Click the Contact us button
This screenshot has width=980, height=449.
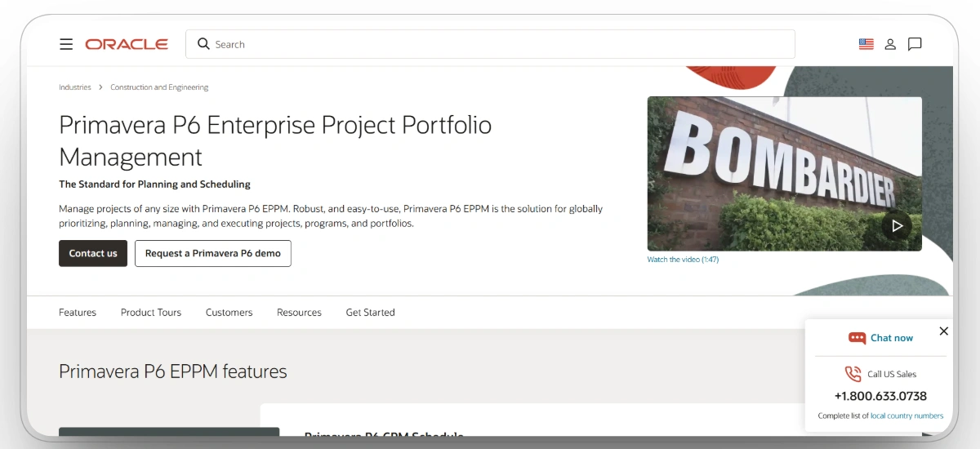pos(93,253)
